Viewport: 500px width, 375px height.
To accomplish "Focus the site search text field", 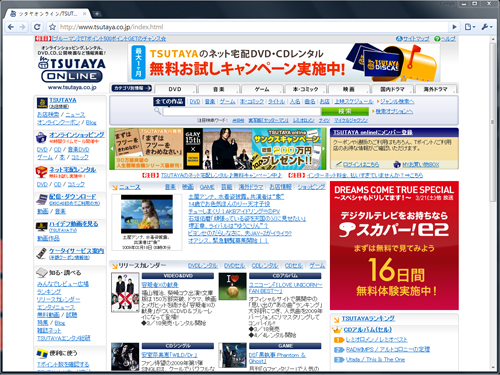I will point(242,111).
